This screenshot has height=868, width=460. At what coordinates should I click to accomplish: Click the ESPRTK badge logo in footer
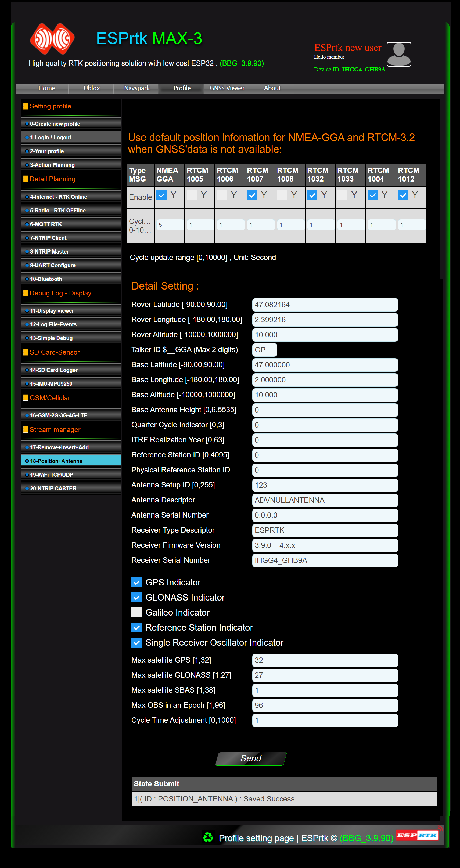(x=417, y=835)
